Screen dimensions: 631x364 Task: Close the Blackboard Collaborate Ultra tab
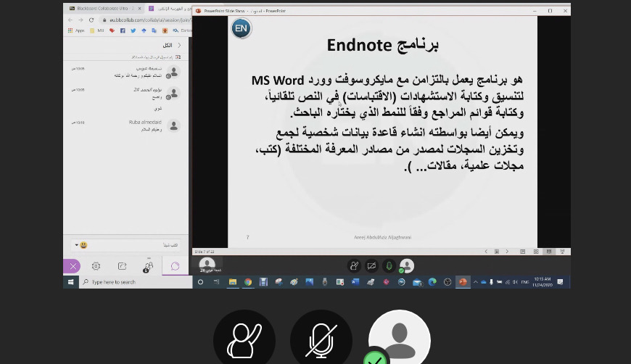click(x=140, y=9)
